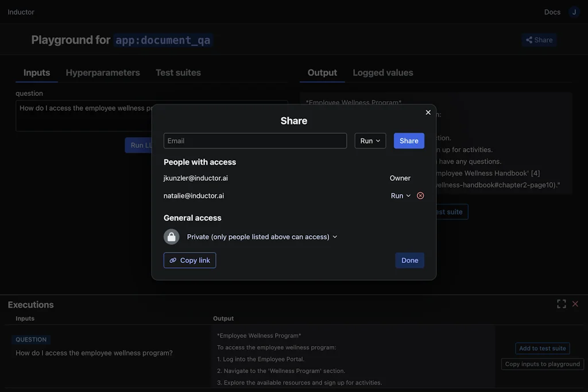Image resolution: width=588 pixels, height=392 pixels.
Task: Click the blue Share button
Action: (x=409, y=141)
